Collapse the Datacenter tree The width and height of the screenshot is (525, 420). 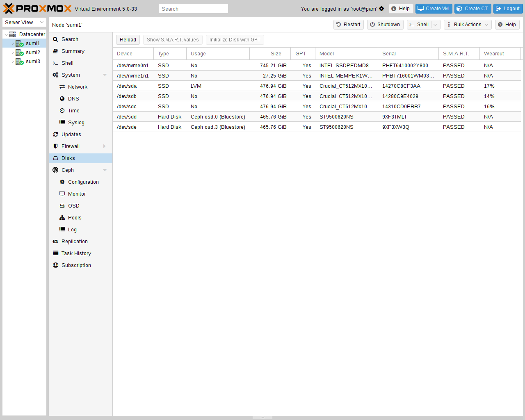6,34
